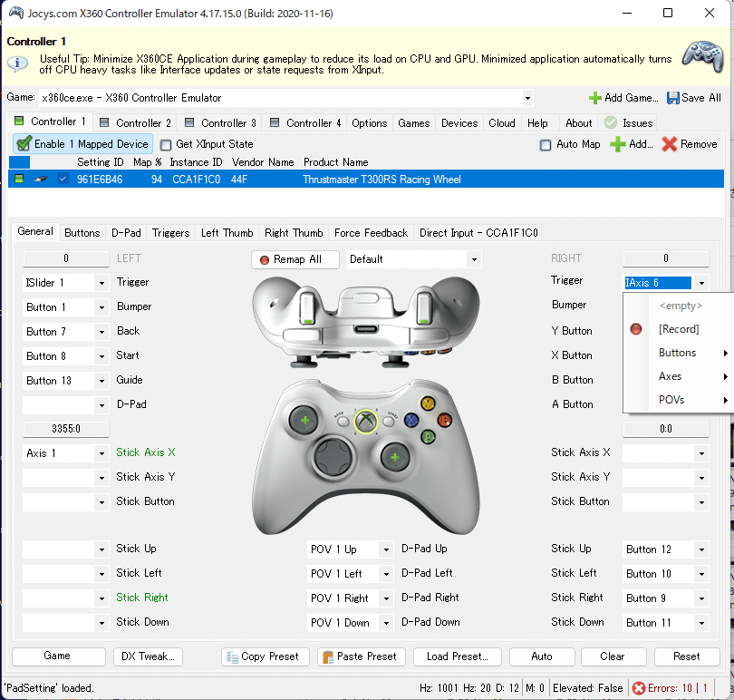Click the Load Preset button
Screen dimensions: 734x700
pyautogui.click(x=458, y=656)
